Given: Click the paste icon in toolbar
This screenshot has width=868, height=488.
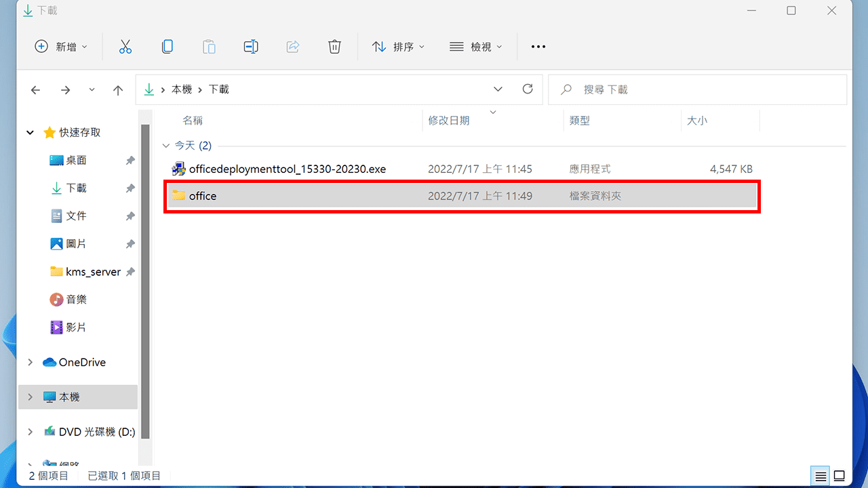Looking at the screenshot, I should (209, 46).
